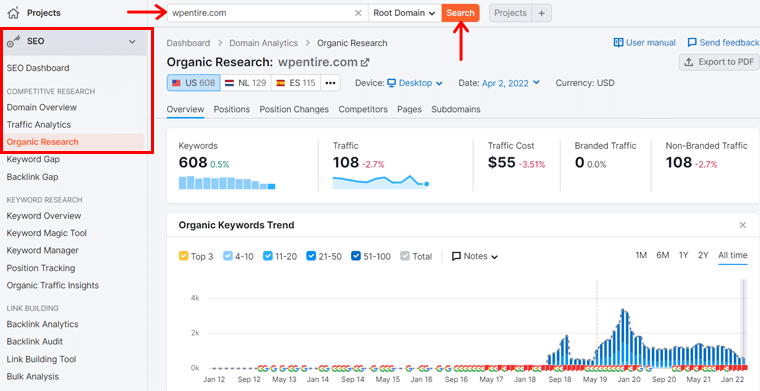Image resolution: width=760 pixels, height=391 pixels.
Task: Open Backlink Gap in sidebar
Action: point(32,177)
